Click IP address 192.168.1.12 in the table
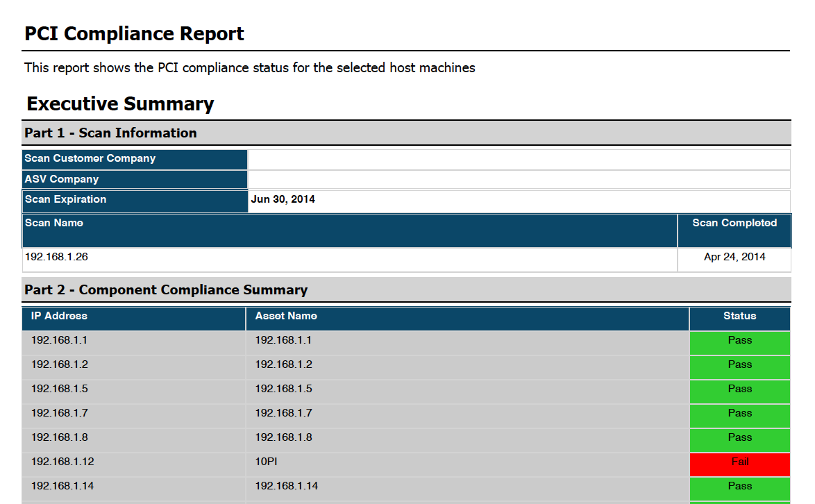The height and width of the screenshot is (504, 815). [x=62, y=462]
